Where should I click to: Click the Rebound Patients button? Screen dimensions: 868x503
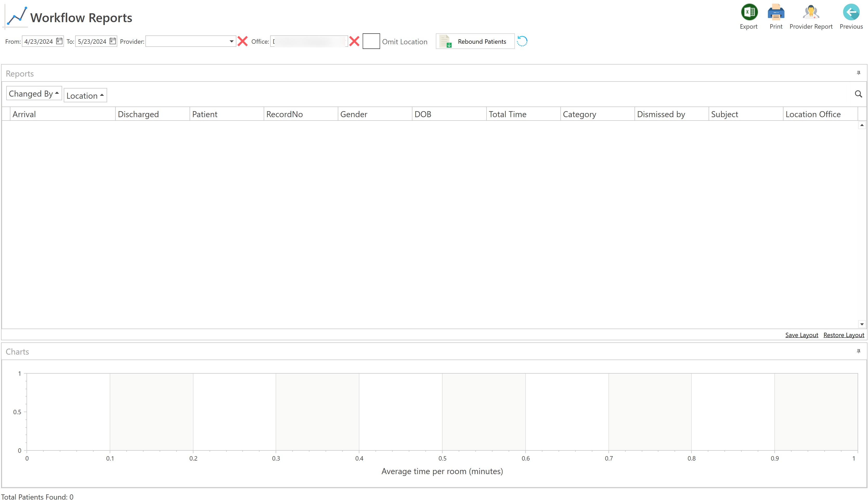[x=475, y=41]
